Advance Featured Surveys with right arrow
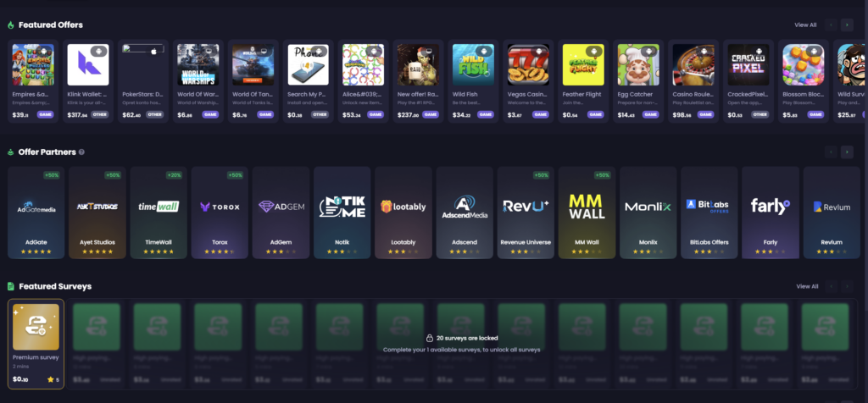 [846, 287]
